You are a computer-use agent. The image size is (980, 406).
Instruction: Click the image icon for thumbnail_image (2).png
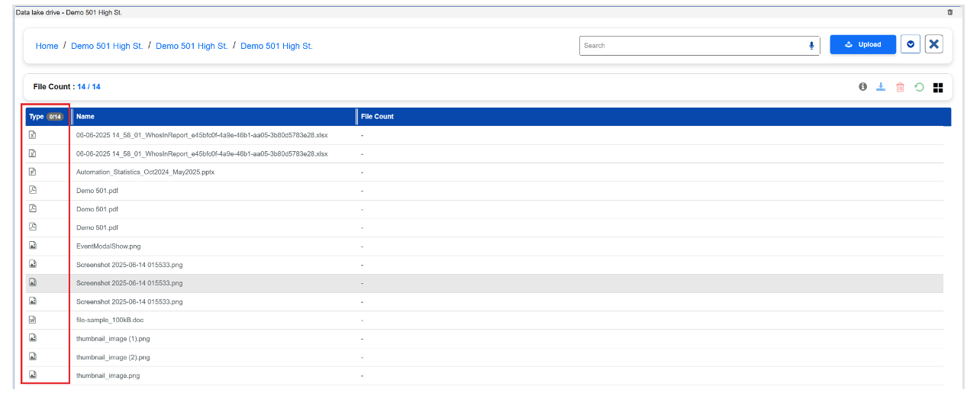click(33, 356)
